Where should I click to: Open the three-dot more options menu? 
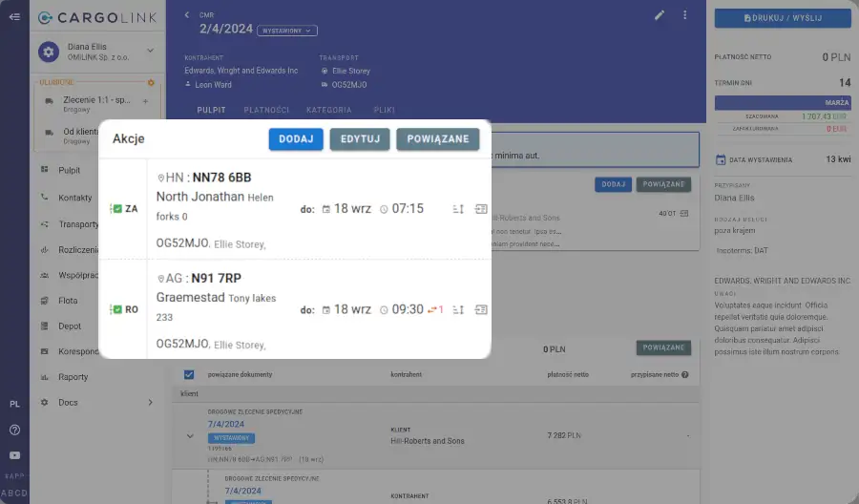684,15
